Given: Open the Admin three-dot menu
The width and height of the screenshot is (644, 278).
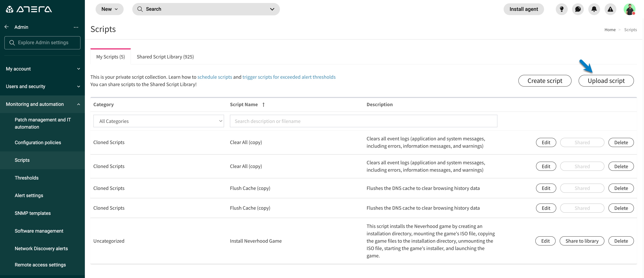Looking at the screenshot, I should point(76,27).
